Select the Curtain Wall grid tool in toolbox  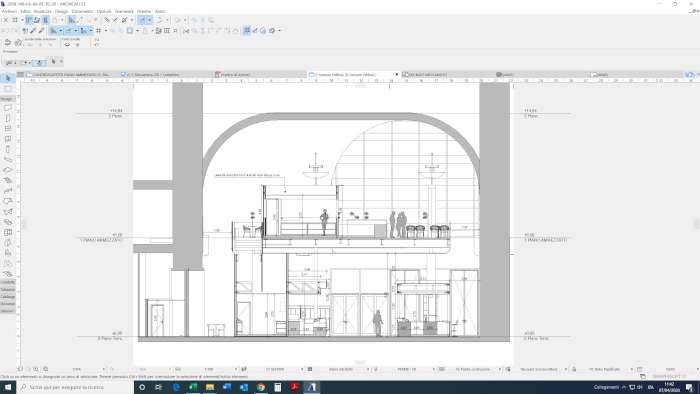(8, 232)
